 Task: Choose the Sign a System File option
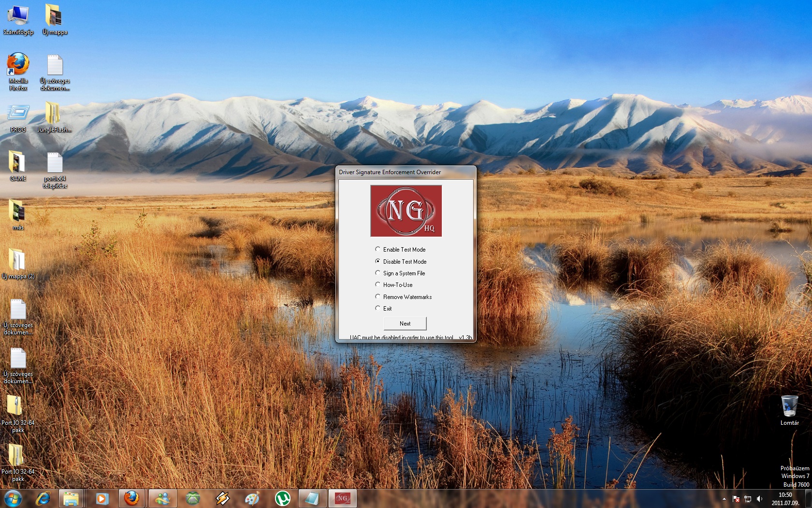coord(378,273)
